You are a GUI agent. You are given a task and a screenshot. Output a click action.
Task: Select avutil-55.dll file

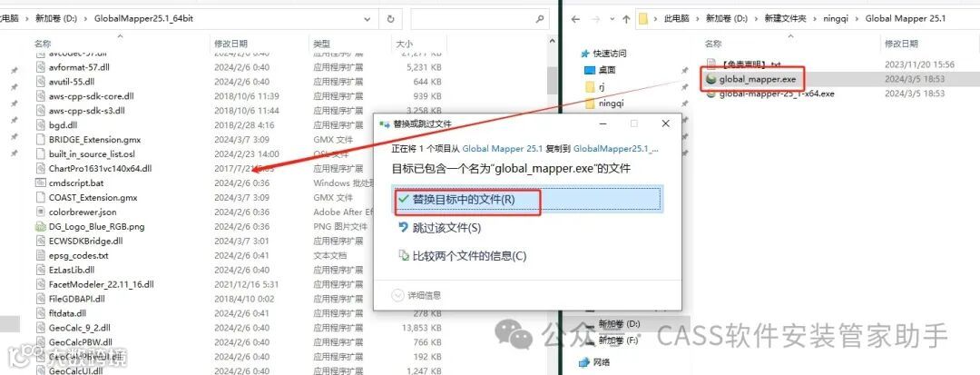coord(72,81)
